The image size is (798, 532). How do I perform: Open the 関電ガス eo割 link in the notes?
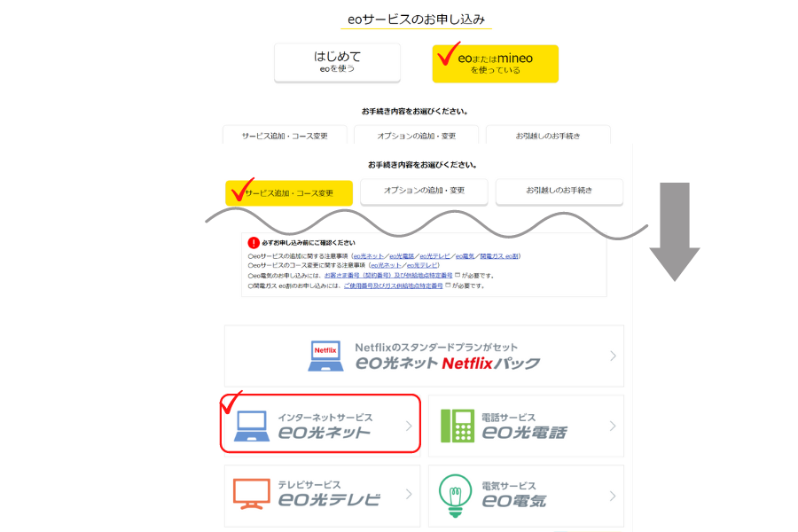[x=498, y=256]
